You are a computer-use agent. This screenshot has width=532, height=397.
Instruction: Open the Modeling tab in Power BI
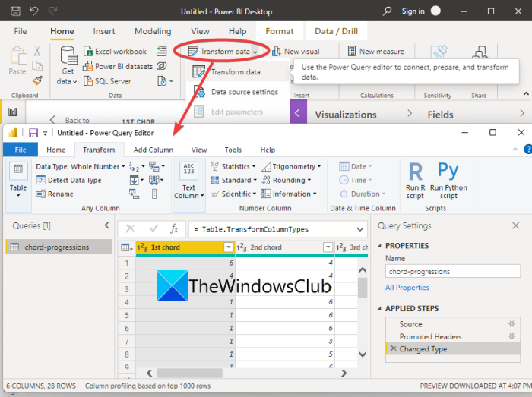coord(153,31)
